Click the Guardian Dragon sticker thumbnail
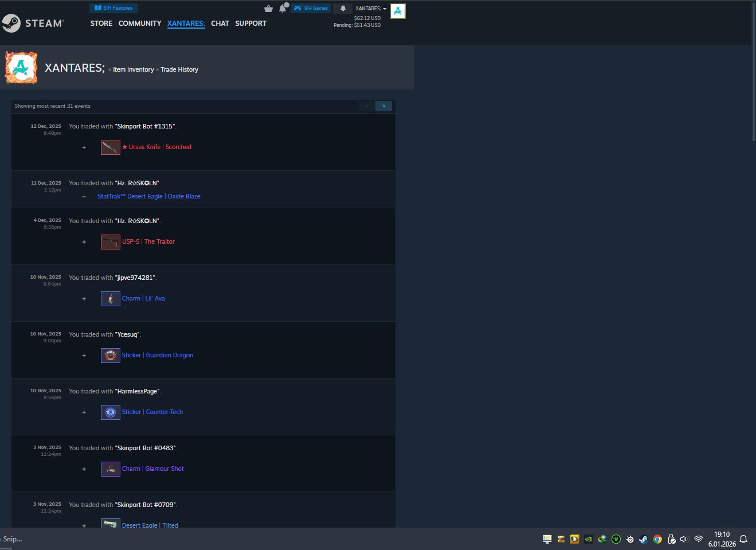Image resolution: width=756 pixels, height=550 pixels. 111,356
